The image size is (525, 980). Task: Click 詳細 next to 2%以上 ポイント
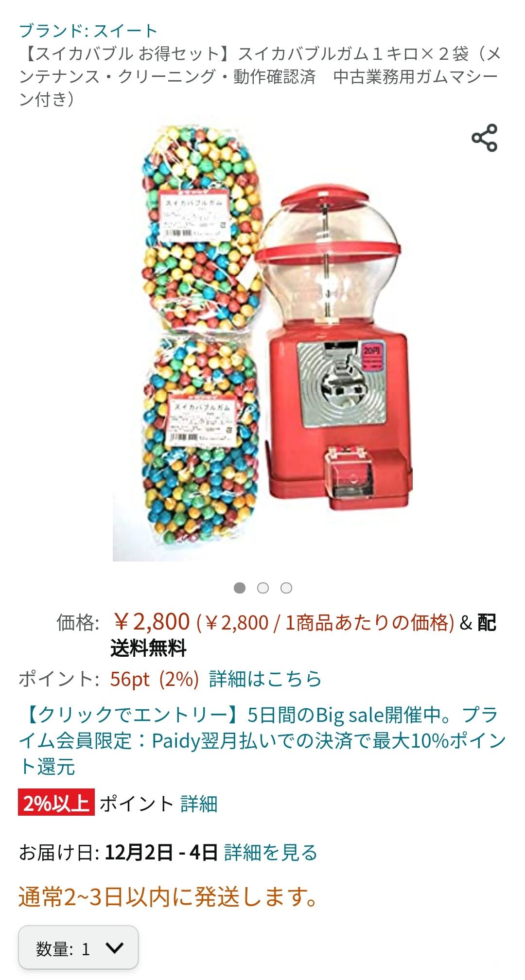[x=199, y=804]
